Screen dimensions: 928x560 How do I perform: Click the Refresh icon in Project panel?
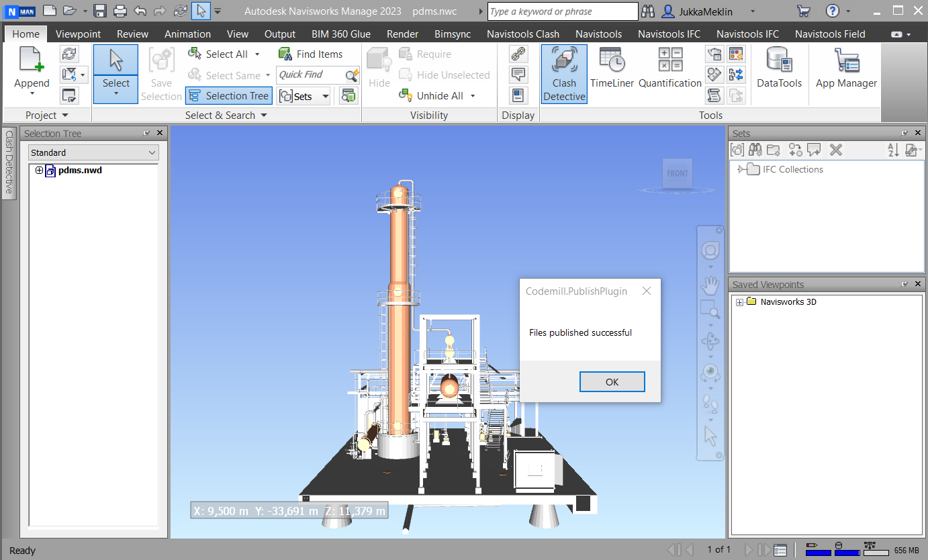69,54
